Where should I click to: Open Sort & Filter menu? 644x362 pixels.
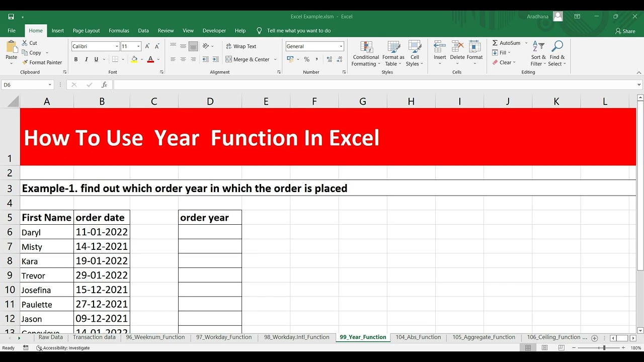(x=538, y=54)
